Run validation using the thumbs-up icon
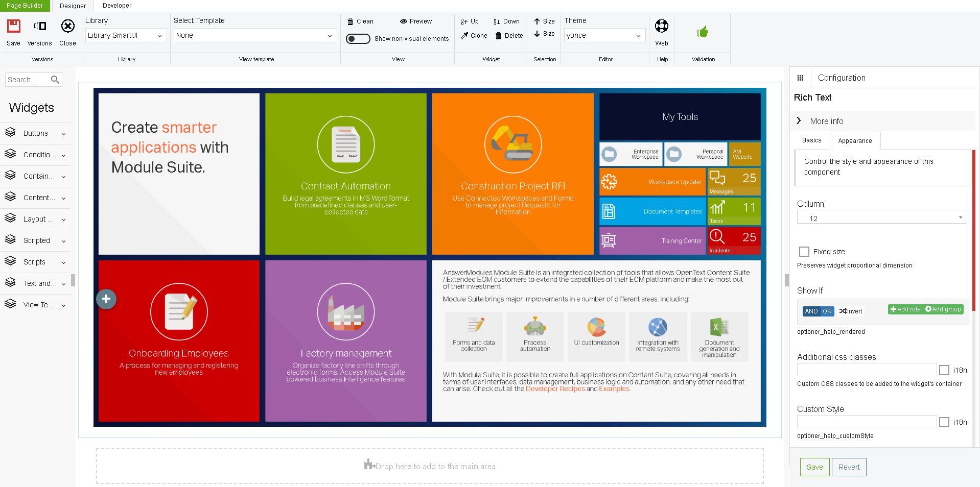The height and width of the screenshot is (487, 980). pos(703,31)
